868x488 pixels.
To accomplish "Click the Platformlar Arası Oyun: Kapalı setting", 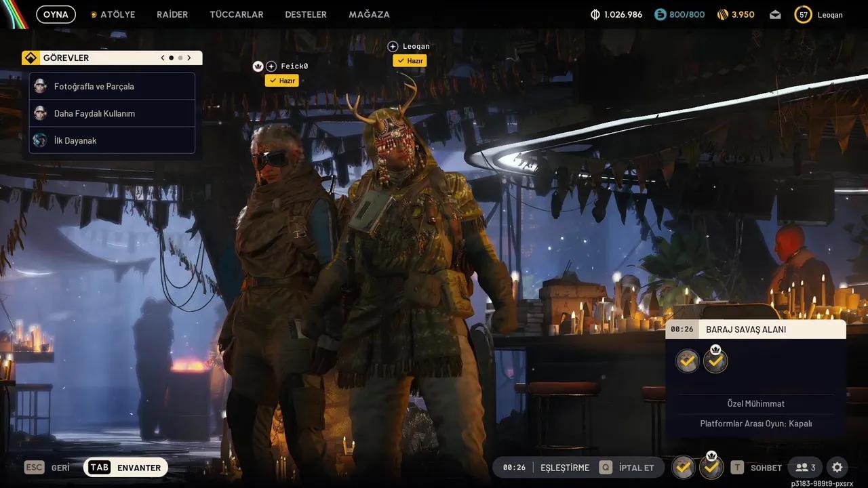I will pos(756,423).
